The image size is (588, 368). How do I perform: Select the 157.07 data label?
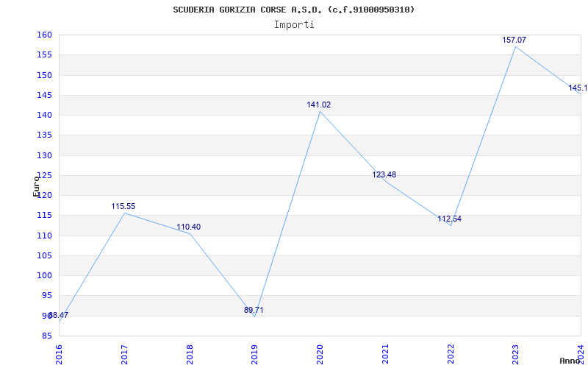coord(514,40)
